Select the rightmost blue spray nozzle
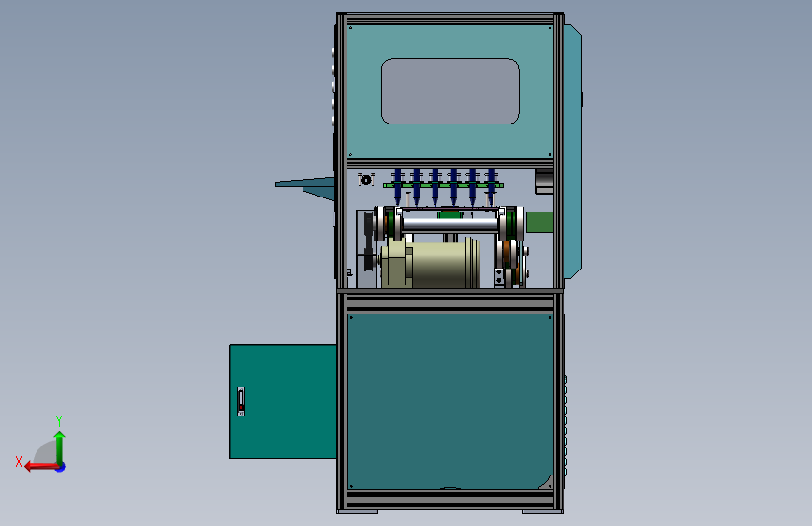Viewport: 812px width, 526px height. click(491, 186)
